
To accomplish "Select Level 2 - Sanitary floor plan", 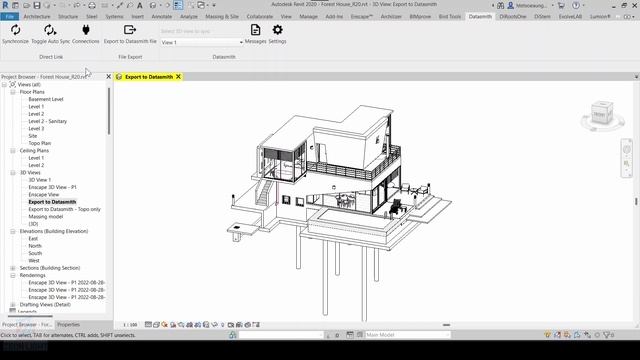I will [48, 121].
